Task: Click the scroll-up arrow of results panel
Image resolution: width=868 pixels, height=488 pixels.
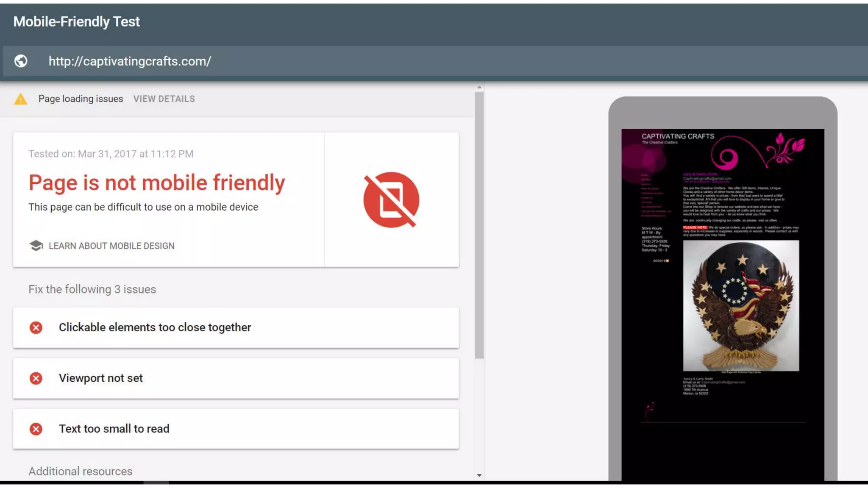Action: pyautogui.click(x=479, y=87)
